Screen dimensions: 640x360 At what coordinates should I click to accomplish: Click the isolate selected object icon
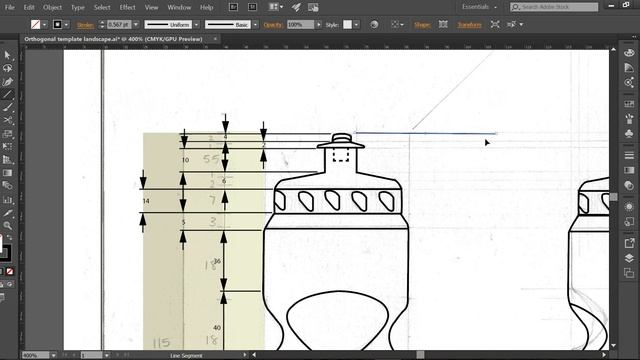[x=495, y=24]
